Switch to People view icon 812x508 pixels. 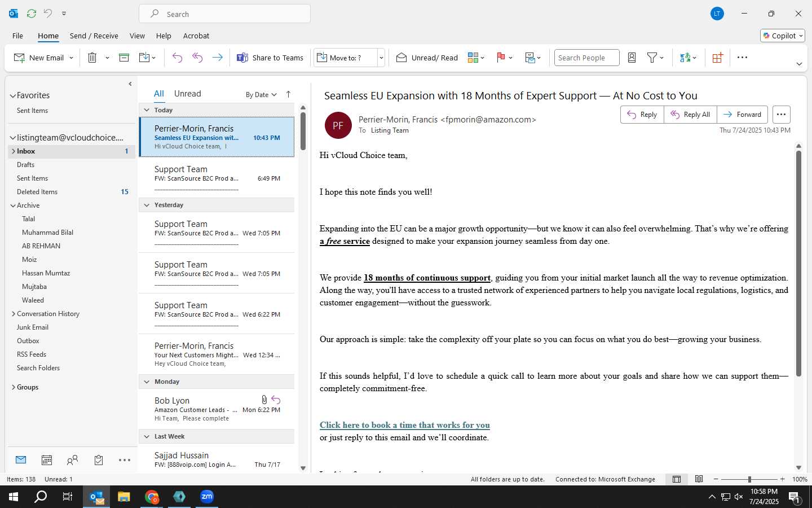pos(72,460)
